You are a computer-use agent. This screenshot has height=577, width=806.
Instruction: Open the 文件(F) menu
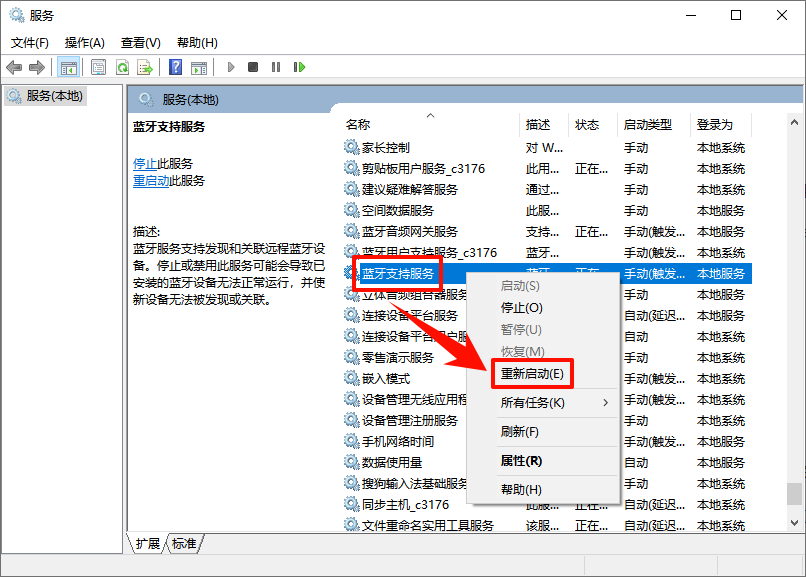click(x=30, y=43)
